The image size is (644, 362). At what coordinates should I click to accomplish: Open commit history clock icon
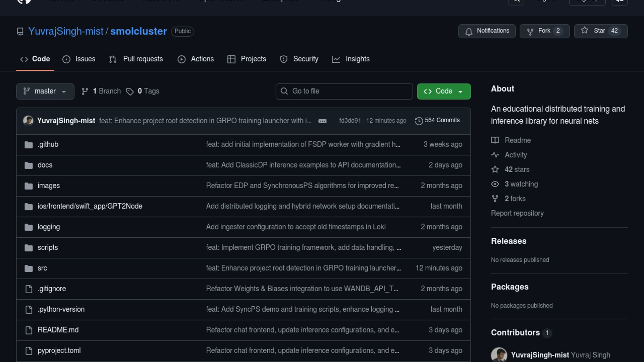pyautogui.click(x=419, y=121)
